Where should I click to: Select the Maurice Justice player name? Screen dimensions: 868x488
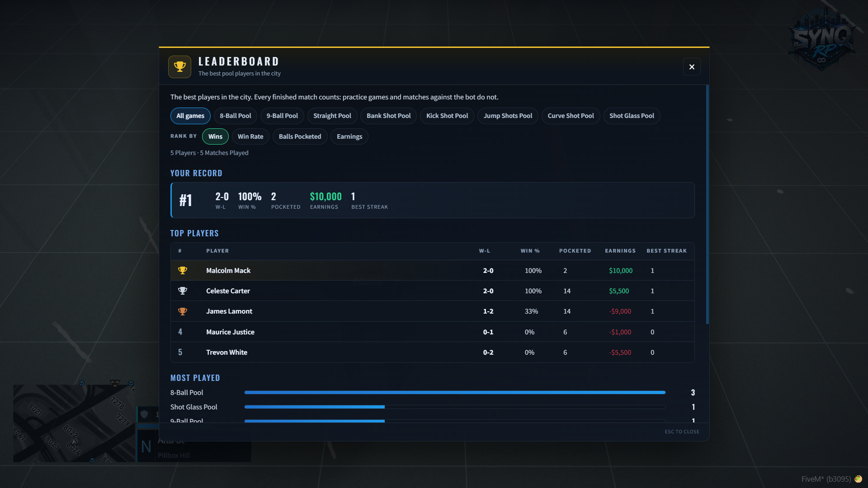point(230,332)
